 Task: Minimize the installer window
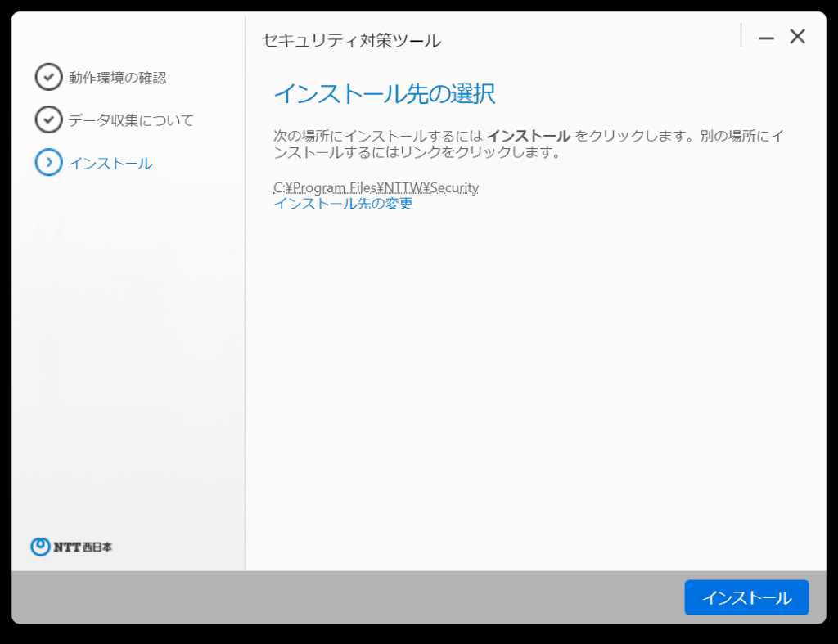click(765, 36)
